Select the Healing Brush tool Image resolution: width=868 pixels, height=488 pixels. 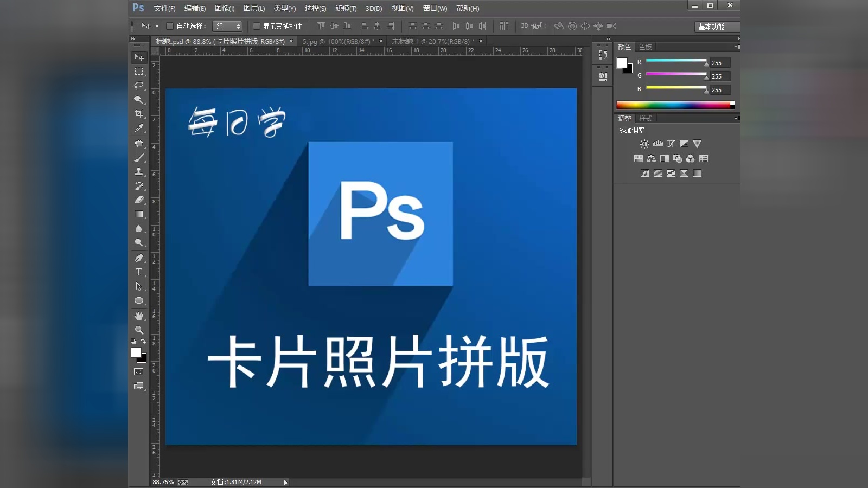139,144
